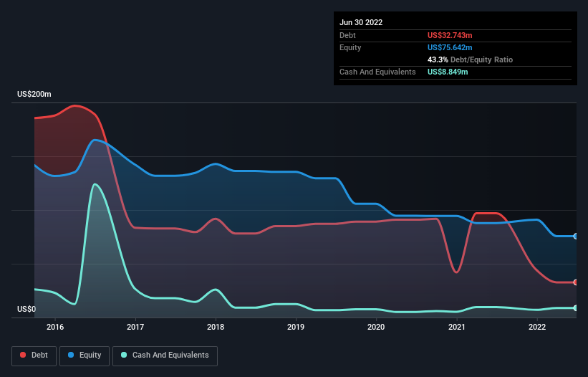This screenshot has width=588, height=377.
Task: Click the red Debt endpoint marker
Action: pyautogui.click(x=576, y=282)
